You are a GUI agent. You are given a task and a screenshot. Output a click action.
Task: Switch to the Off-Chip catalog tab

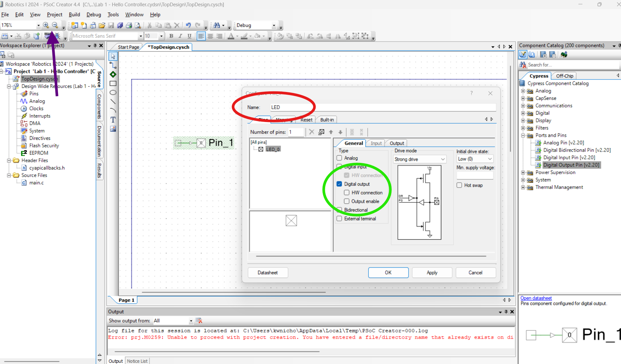(565, 76)
